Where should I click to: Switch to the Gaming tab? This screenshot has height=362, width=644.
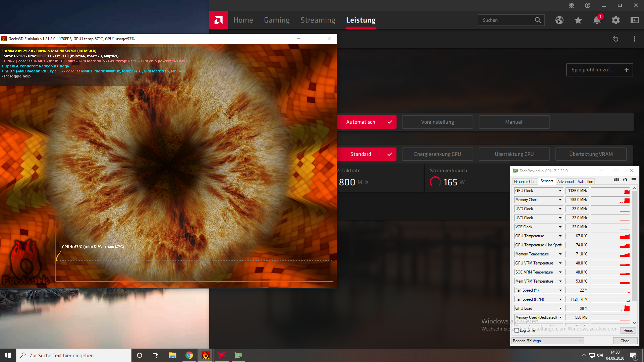coord(277,20)
